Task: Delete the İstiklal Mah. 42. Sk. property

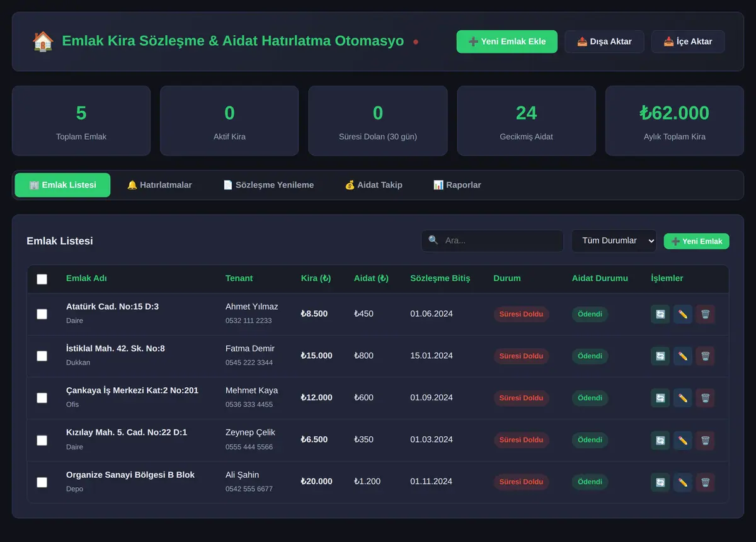Action: coord(706,356)
